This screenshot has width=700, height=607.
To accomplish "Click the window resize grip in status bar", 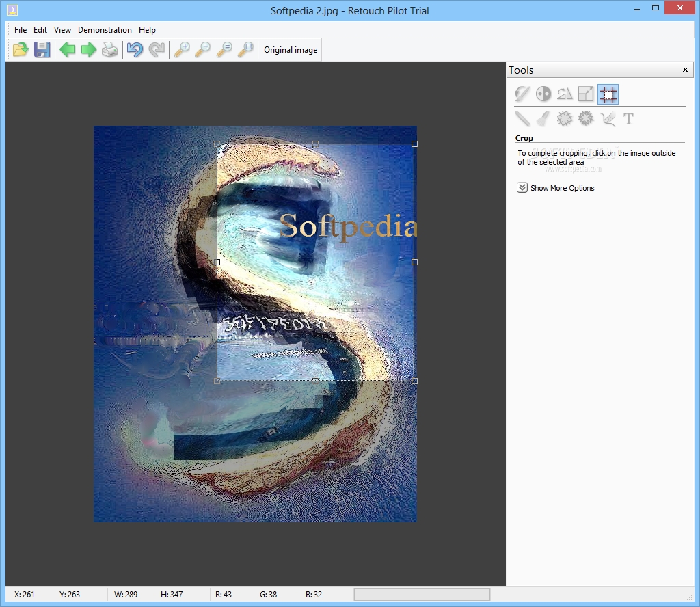I will (690, 596).
